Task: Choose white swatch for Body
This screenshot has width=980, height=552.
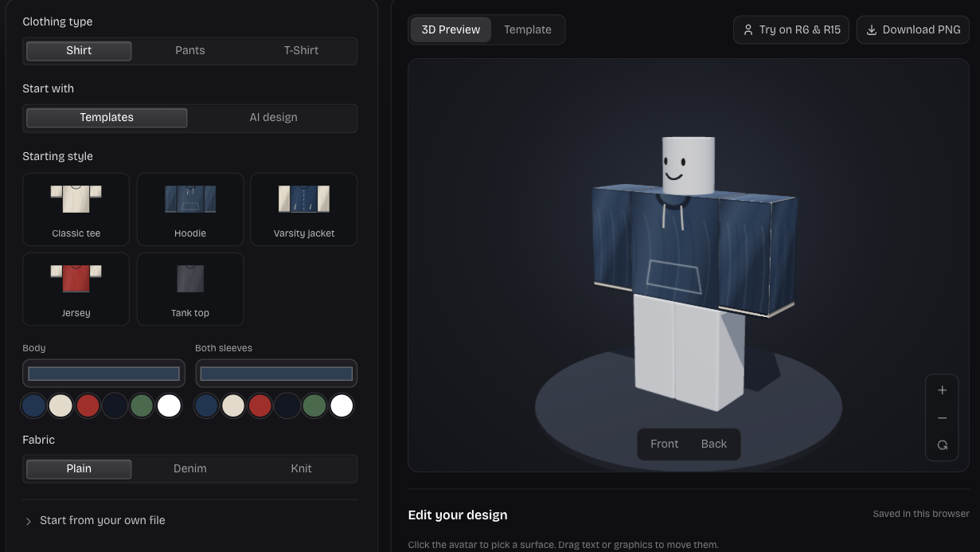Action: [169, 405]
